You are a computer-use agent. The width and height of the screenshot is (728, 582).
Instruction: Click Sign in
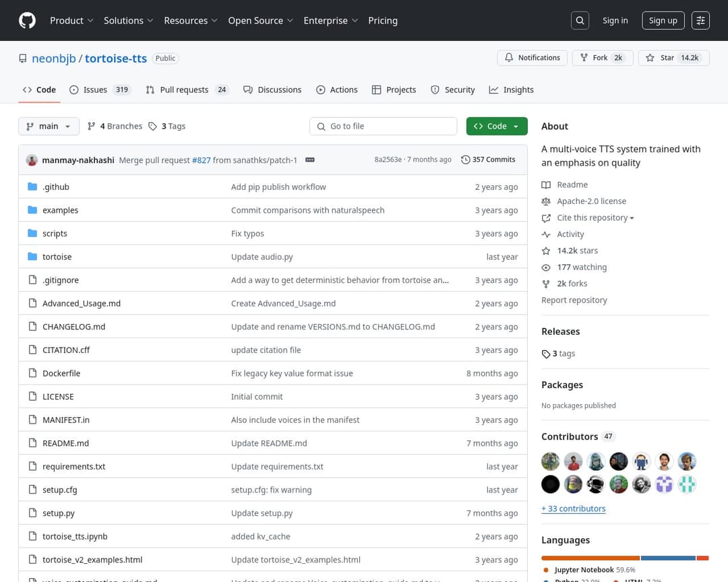click(x=615, y=20)
